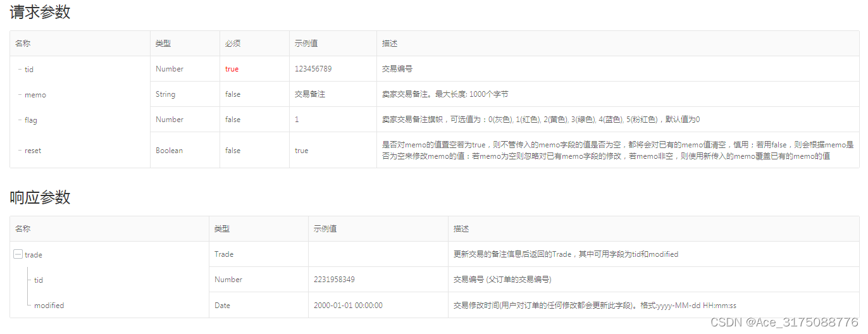Click the flag description listing colors

click(541, 120)
